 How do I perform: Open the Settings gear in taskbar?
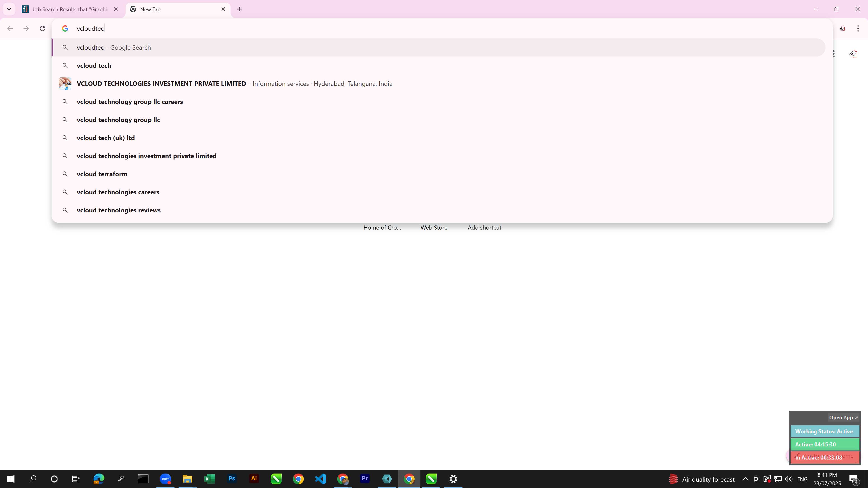pos(453,479)
